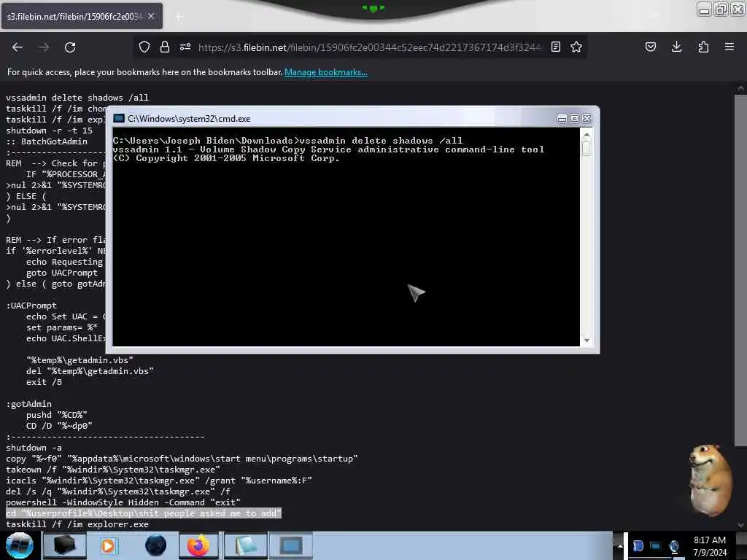Image resolution: width=747 pixels, height=560 pixels.
Task: Reload the filebin page
Action: 70,47
